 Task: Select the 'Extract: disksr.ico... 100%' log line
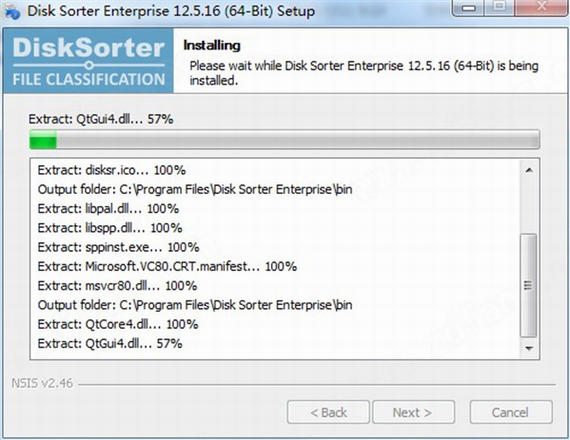pyautogui.click(x=112, y=170)
